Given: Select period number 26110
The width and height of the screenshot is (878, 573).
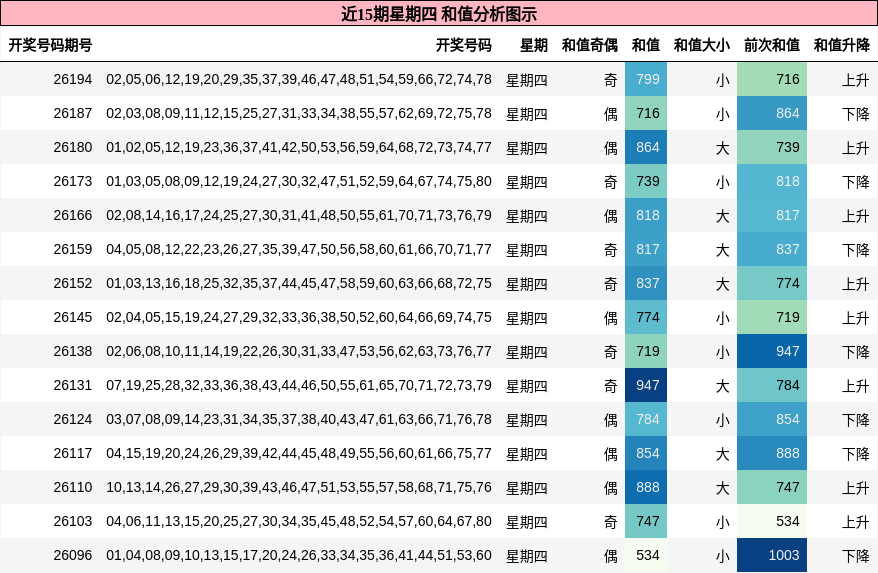Looking at the screenshot, I should (73, 487).
